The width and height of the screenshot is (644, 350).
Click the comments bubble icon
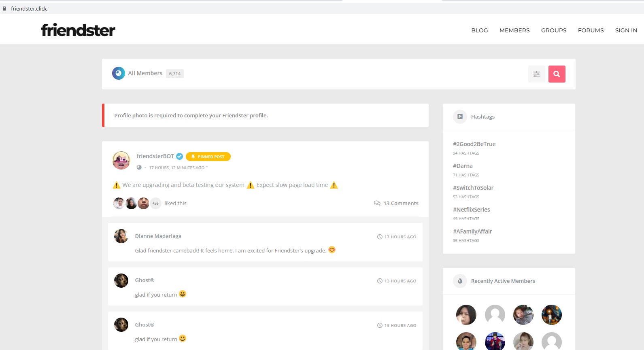[x=377, y=203]
